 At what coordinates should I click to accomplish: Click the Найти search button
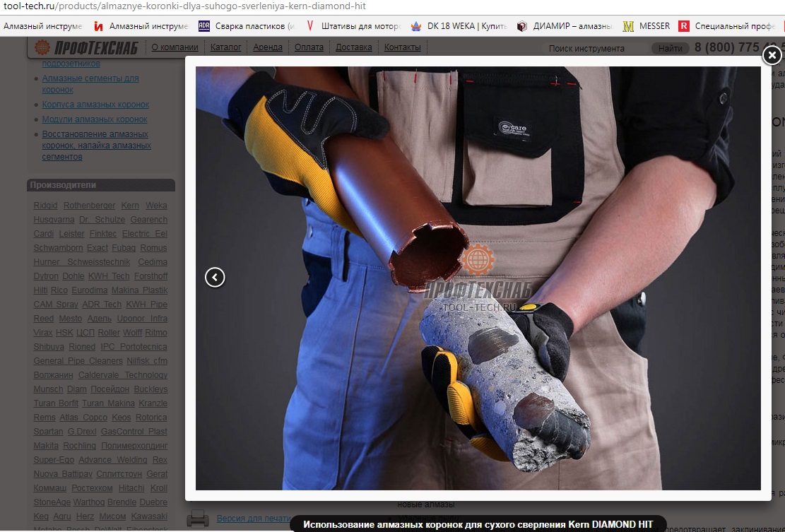pos(670,49)
